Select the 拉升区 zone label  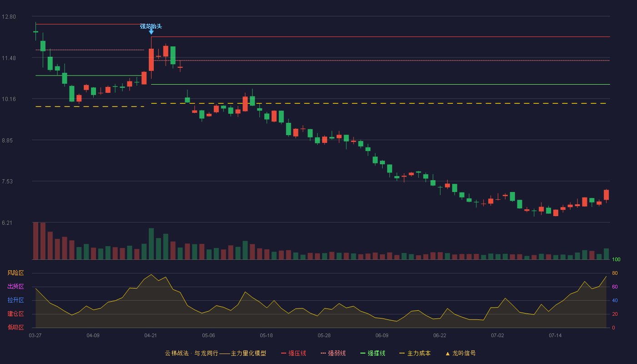15,300
